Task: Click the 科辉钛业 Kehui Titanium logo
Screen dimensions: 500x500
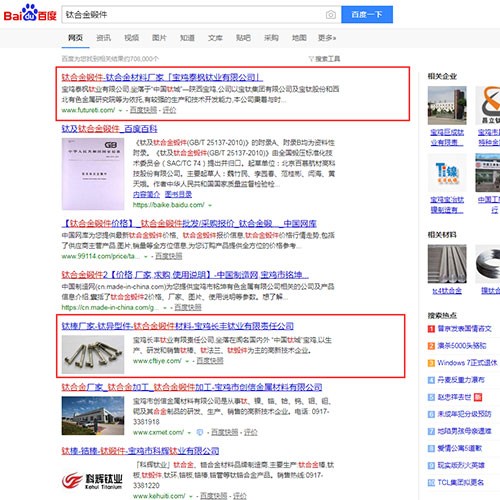Action: 92,481
